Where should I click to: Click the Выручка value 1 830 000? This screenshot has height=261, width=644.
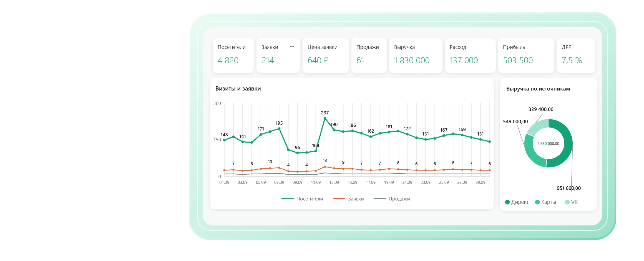coord(412,60)
